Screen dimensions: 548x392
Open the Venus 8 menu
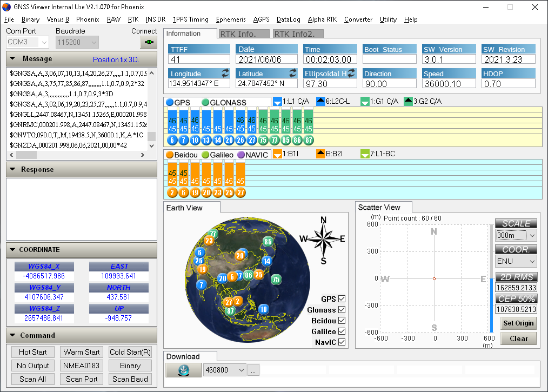tap(58, 19)
